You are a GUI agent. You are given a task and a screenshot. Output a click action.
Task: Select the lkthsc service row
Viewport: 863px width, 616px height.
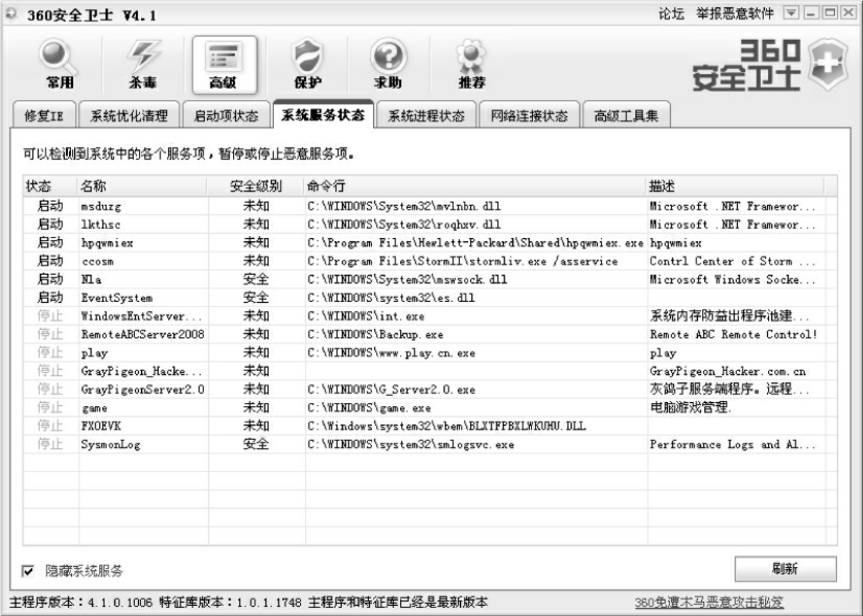click(x=430, y=224)
